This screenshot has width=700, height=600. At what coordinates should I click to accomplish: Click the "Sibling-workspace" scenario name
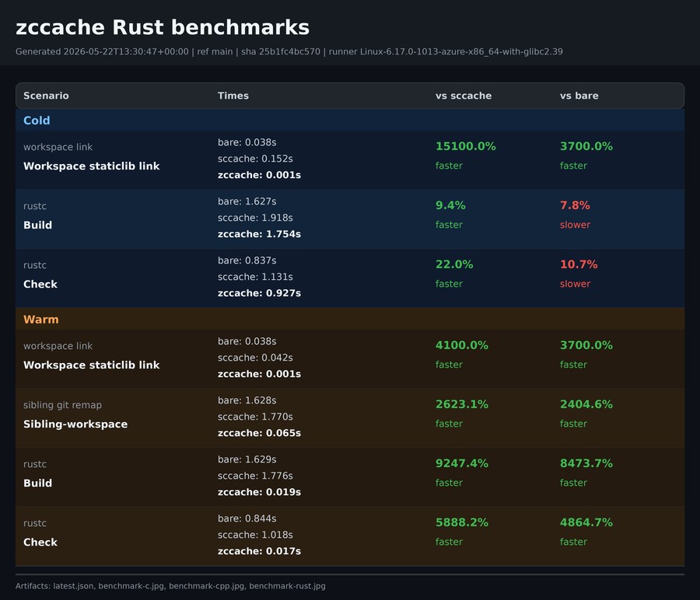tap(75, 424)
